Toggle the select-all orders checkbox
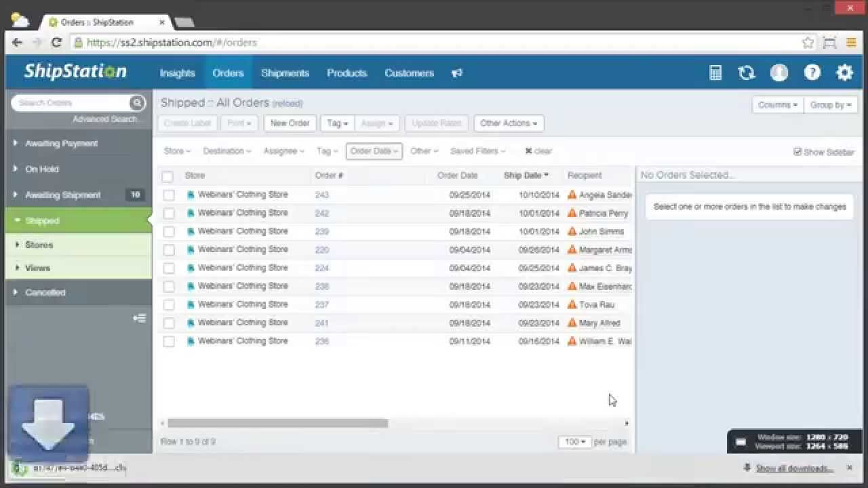This screenshot has width=868, height=488. pos(167,176)
